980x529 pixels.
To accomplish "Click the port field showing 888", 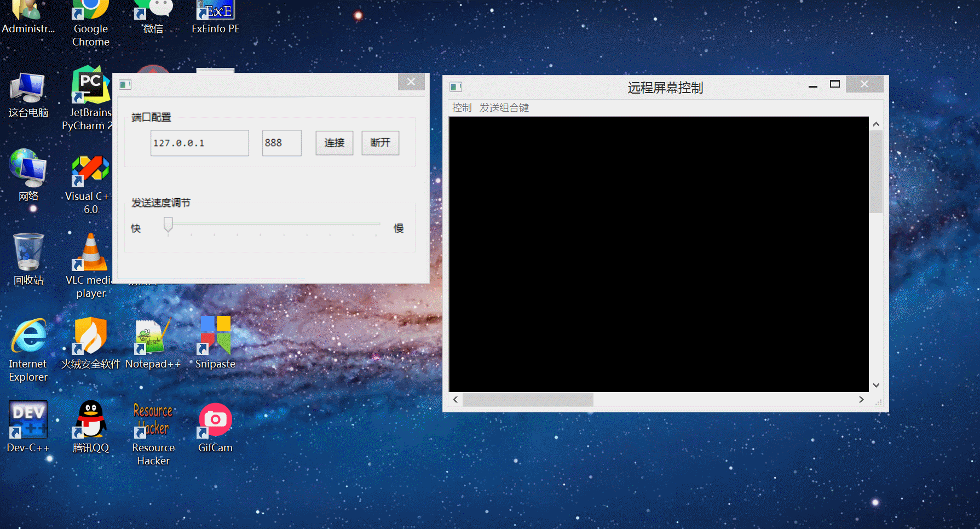I will pyautogui.click(x=281, y=143).
